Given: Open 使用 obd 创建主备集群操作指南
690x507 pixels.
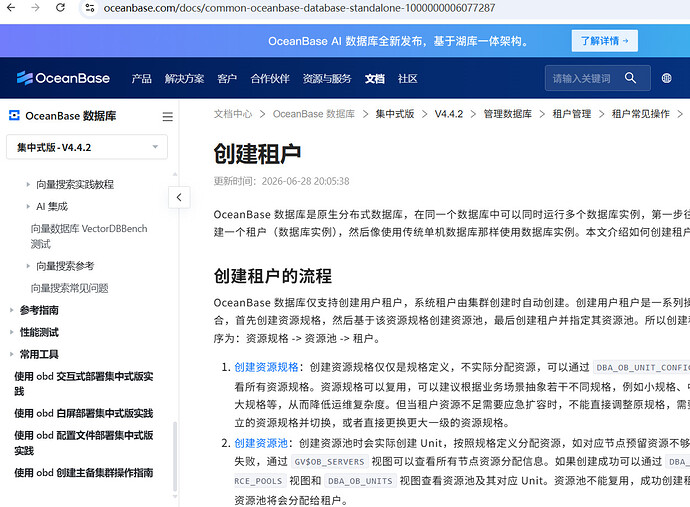Looking at the screenshot, I should [x=84, y=473].
